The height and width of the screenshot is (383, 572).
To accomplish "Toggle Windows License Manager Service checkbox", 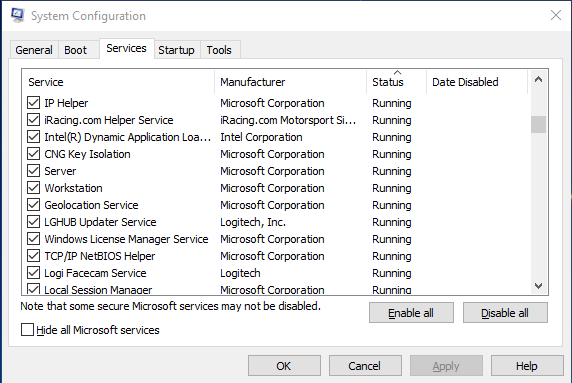I will point(34,239).
